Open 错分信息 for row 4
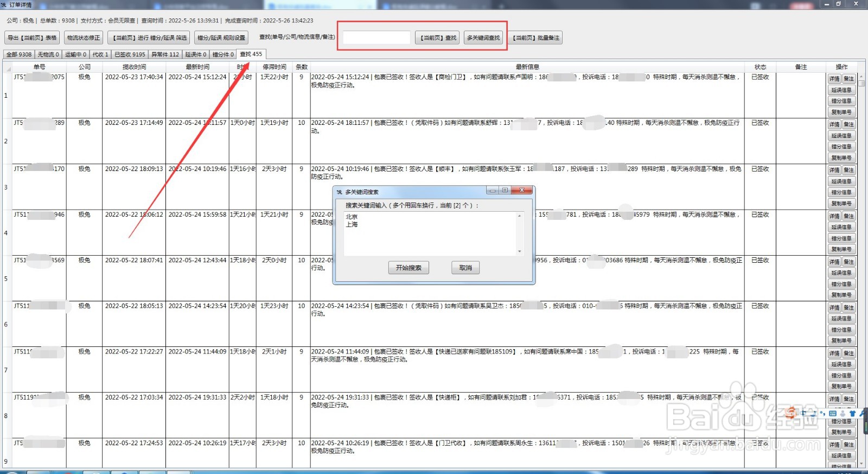The width and height of the screenshot is (868, 474). point(841,238)
